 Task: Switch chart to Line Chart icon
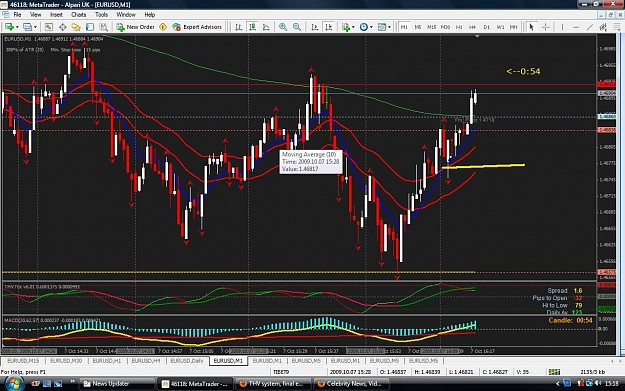pyautogui.click(x=266, y=27)
